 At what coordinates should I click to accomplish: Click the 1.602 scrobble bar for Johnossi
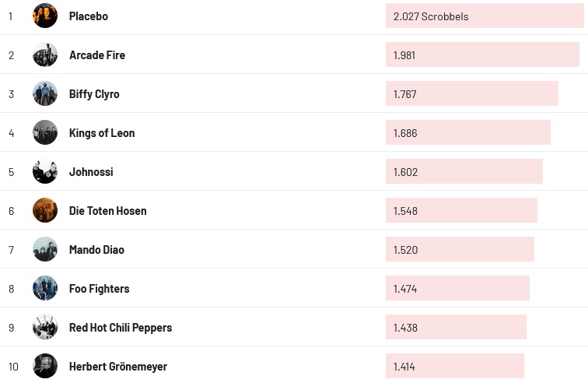464,171
